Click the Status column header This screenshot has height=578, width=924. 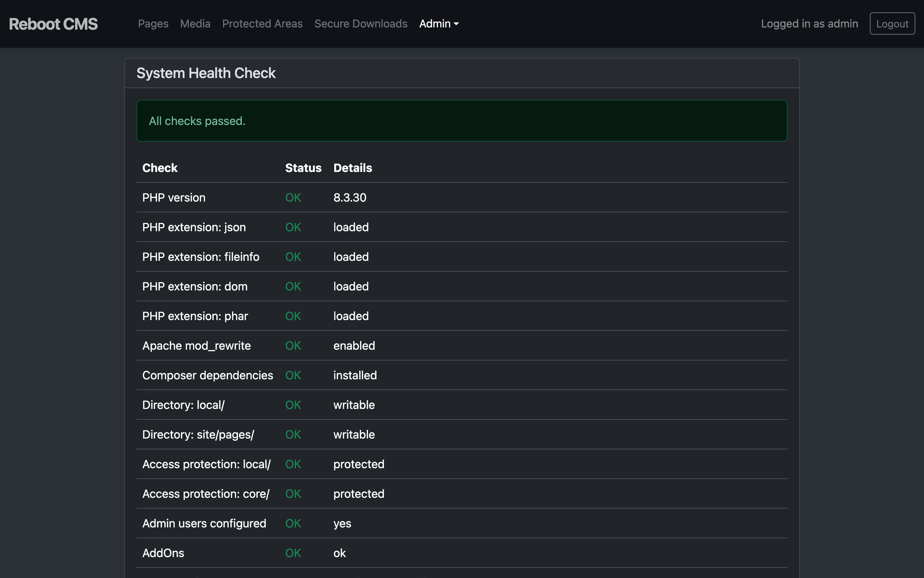pyautogui.click(x=303, y=168)
